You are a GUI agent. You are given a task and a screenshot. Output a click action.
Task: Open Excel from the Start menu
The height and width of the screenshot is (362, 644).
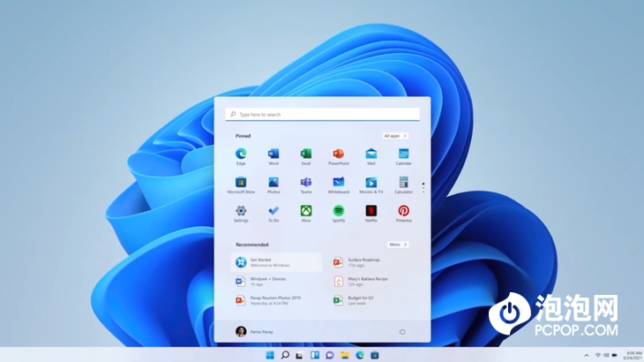coord(306,155)
